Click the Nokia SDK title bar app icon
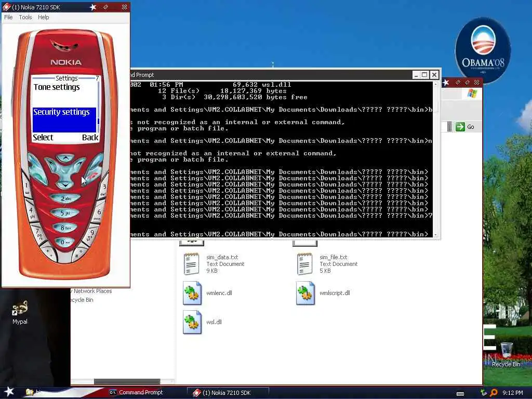 tap(6, 7)
